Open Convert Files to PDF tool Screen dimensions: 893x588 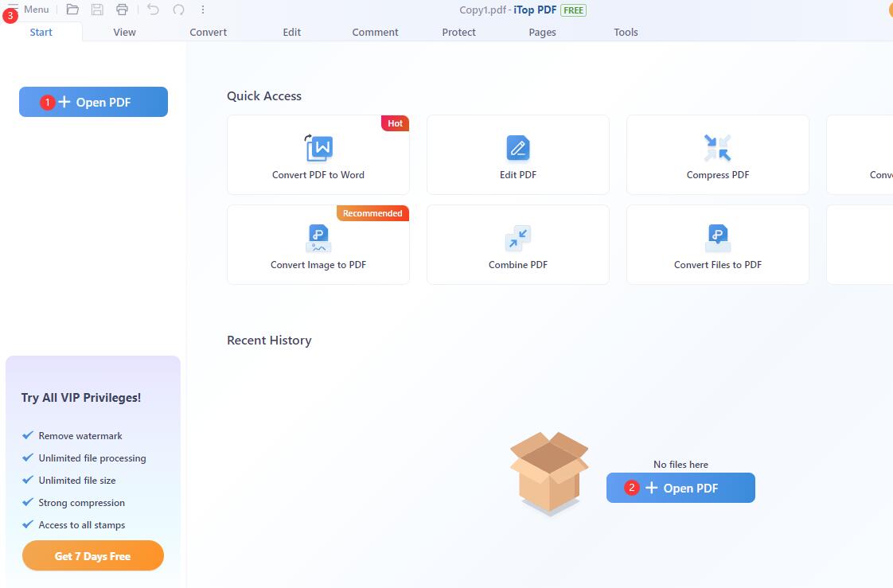[x=718, y=245]
